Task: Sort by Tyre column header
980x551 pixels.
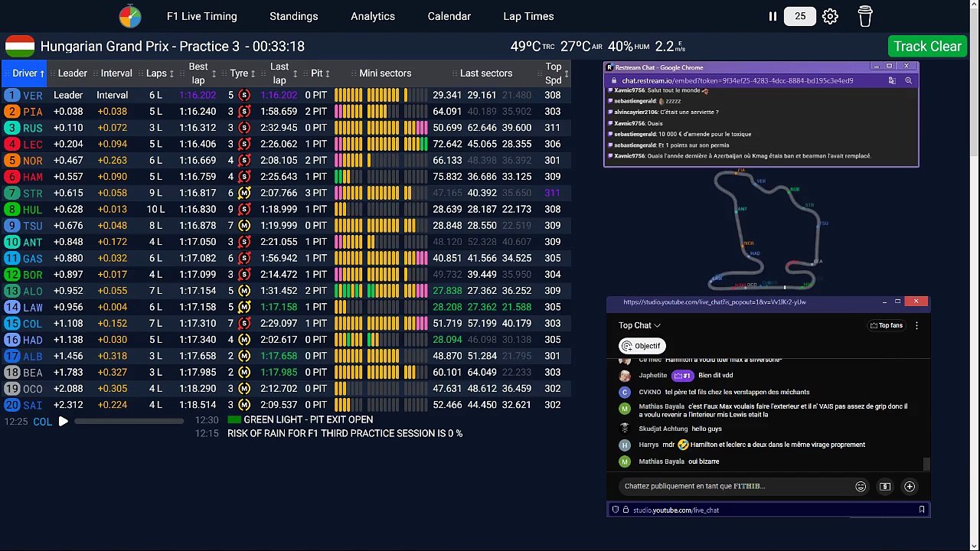Action: pos(243,73)
